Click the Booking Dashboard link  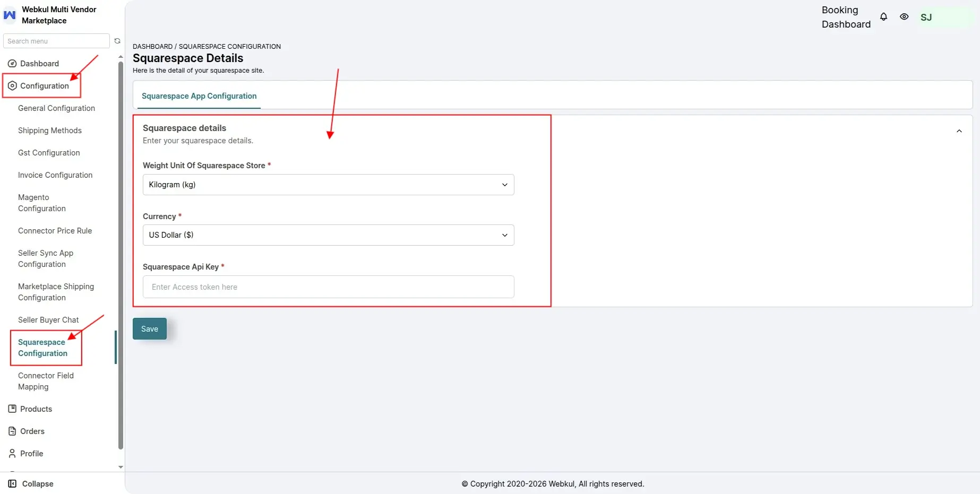coord(846,17)
